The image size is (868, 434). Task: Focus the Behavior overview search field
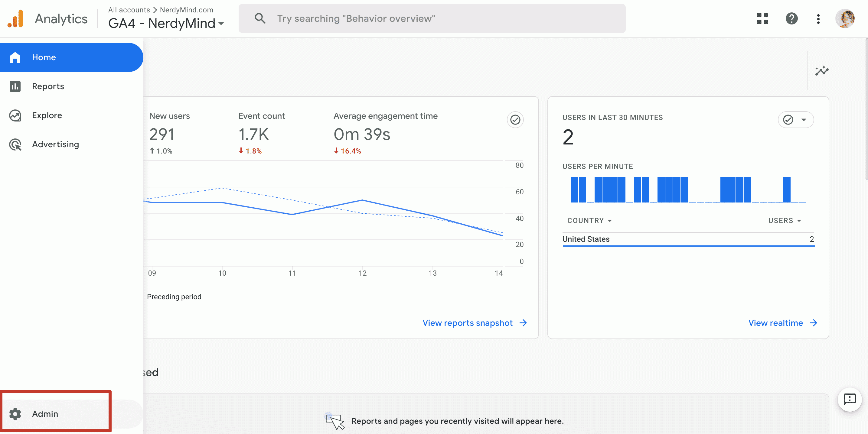[x=432, y=18]
